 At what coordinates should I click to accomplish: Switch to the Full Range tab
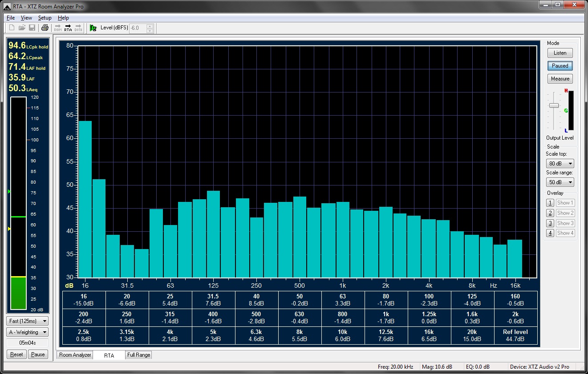coord(138,355)
